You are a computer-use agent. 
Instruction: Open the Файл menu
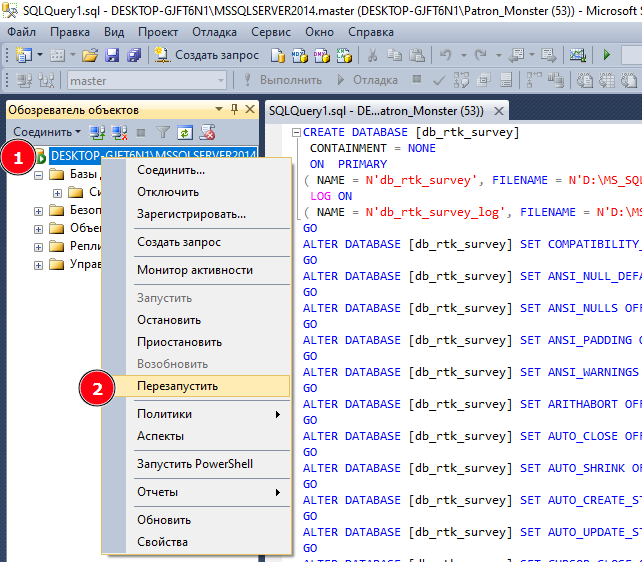point(21,32)
